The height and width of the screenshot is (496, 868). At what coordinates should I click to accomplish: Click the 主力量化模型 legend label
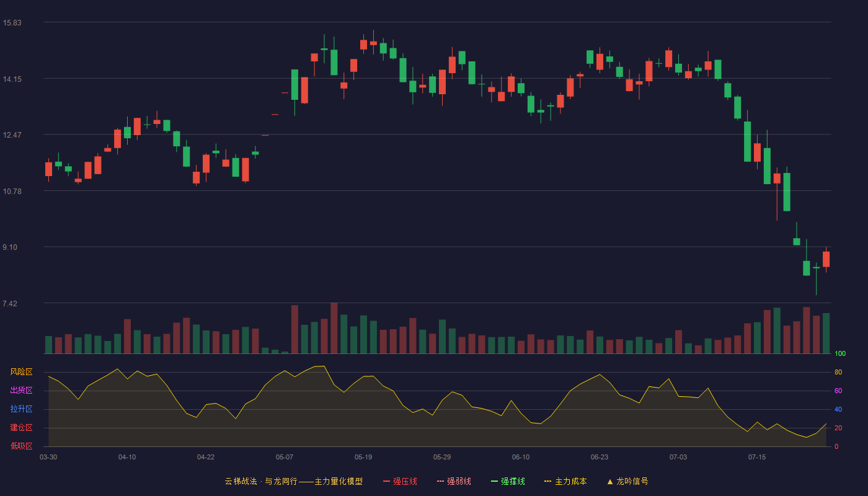339,481
